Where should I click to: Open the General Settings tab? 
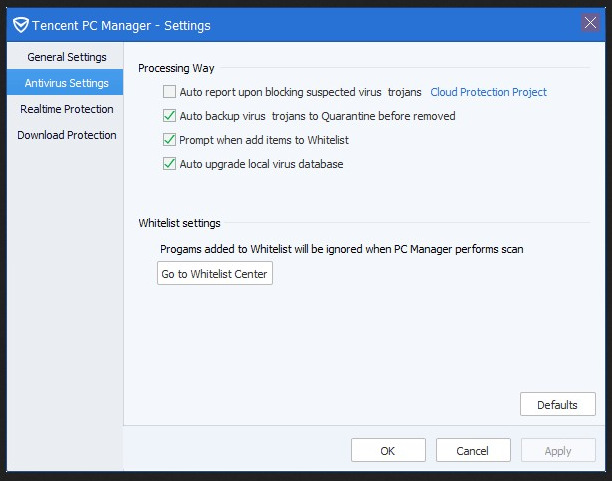tap(67, 57)
